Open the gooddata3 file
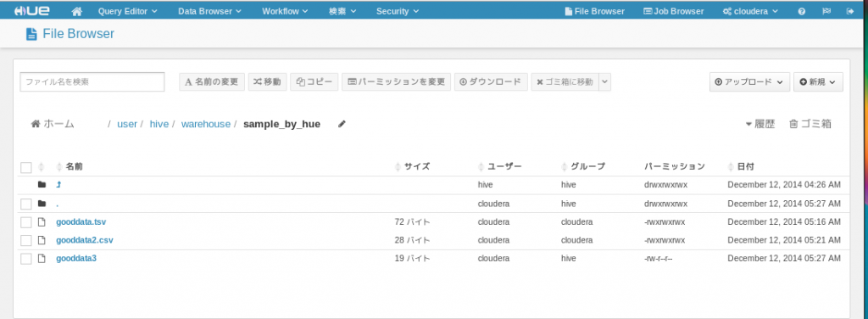Viewport: 868px width, 319px height. pyautogui.click(x=76, y=259)
